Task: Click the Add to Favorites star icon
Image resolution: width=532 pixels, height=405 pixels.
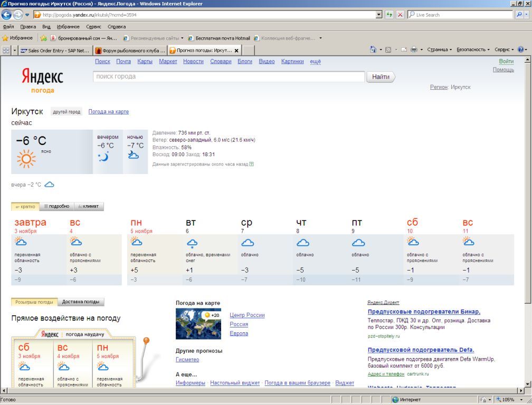Action: pyautogui.click(x=43, y=38)
